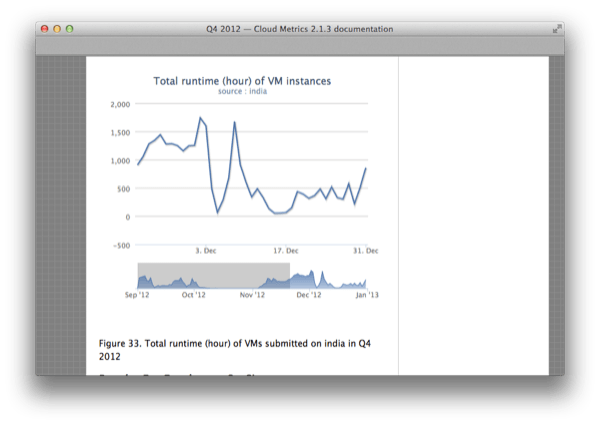This screenshot has width=600, height=425.
Task: Click the window title Q4 2012 Cloud Metrics documentation
Action: tap(300, 29)
